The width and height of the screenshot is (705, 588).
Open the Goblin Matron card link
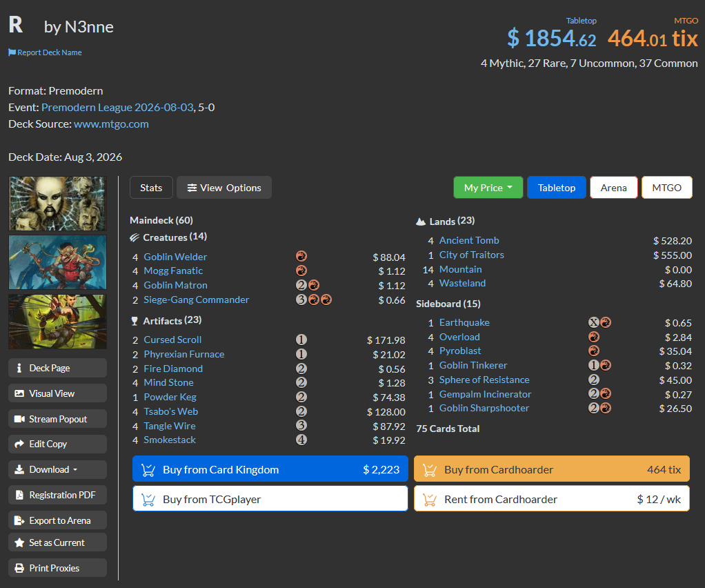175,285
